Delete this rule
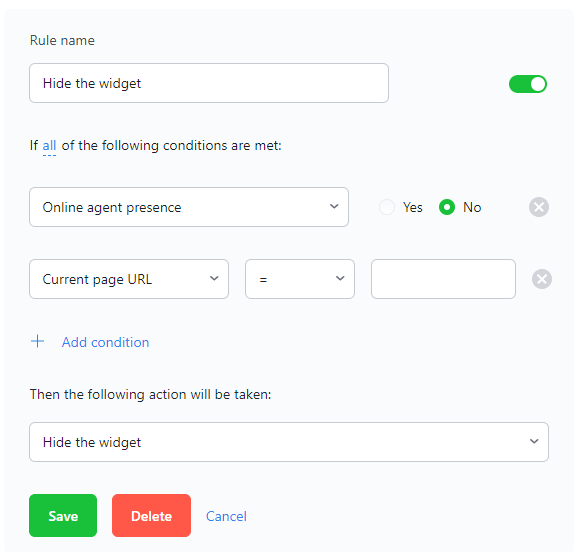579x552 pixels. (151, 515)
